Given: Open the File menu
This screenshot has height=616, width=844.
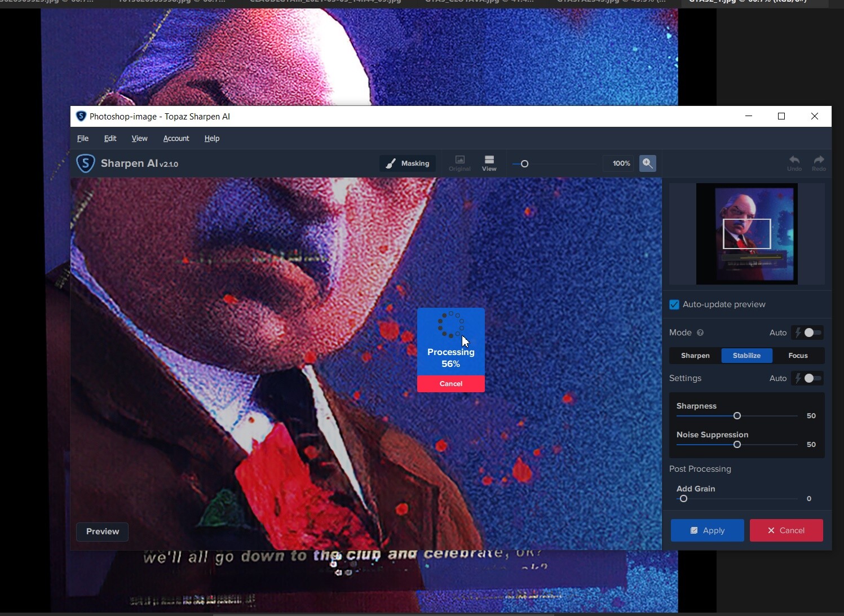Looking at the screenshot, I should [x=83, y=138].
